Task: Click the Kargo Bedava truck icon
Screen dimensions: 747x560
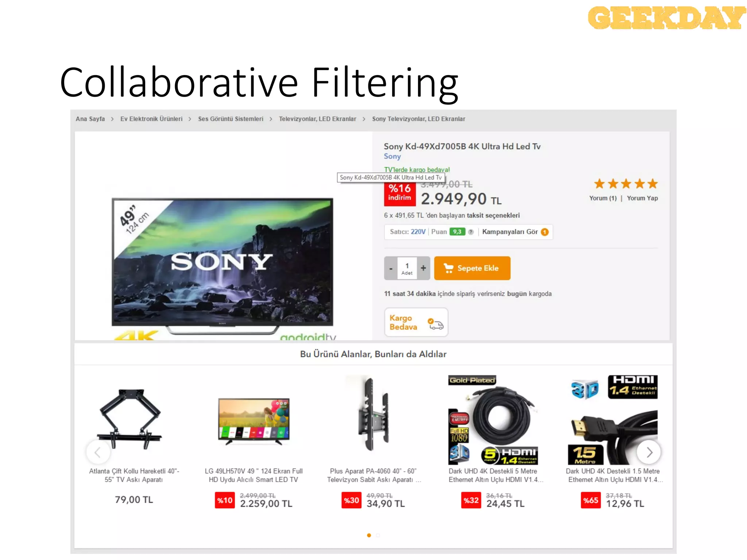Action: tap(436, 323)
